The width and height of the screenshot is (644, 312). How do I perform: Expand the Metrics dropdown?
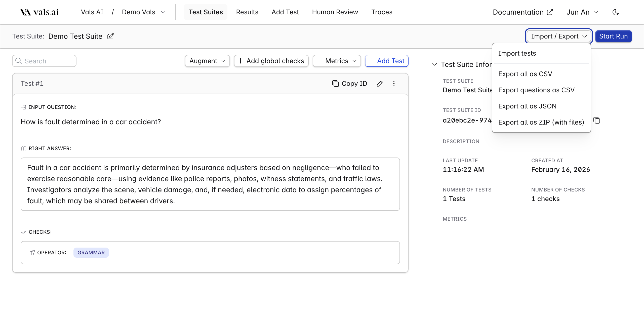tap(337, 61)
